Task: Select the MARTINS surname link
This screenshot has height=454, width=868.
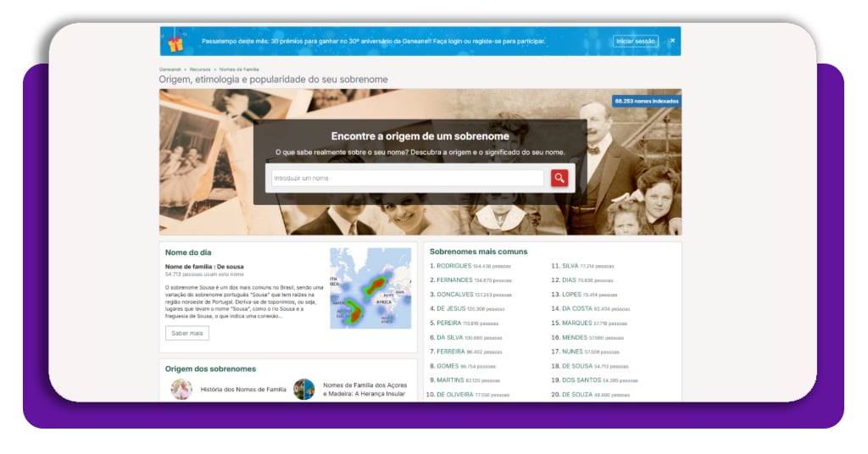Action: 450,380
